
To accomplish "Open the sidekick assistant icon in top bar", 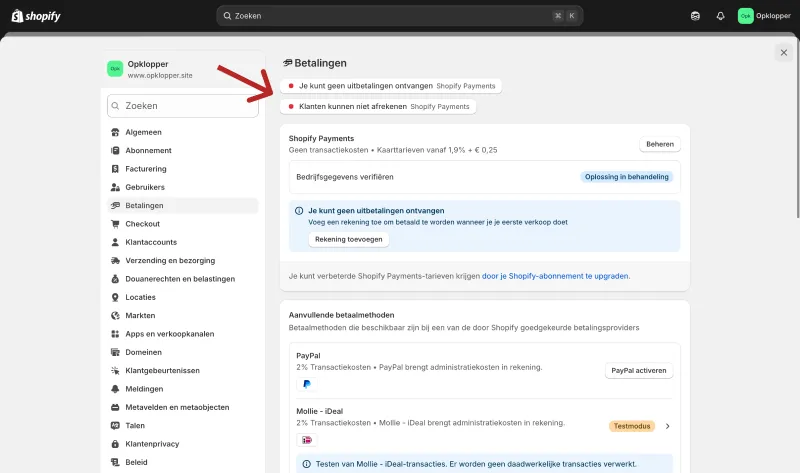I will (695, 16).
